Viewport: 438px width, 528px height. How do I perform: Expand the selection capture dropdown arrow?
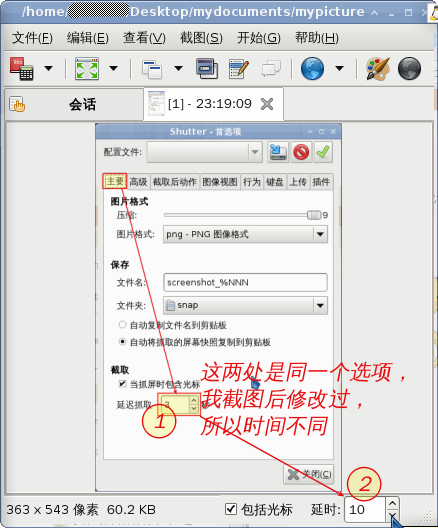coord(49,69)
